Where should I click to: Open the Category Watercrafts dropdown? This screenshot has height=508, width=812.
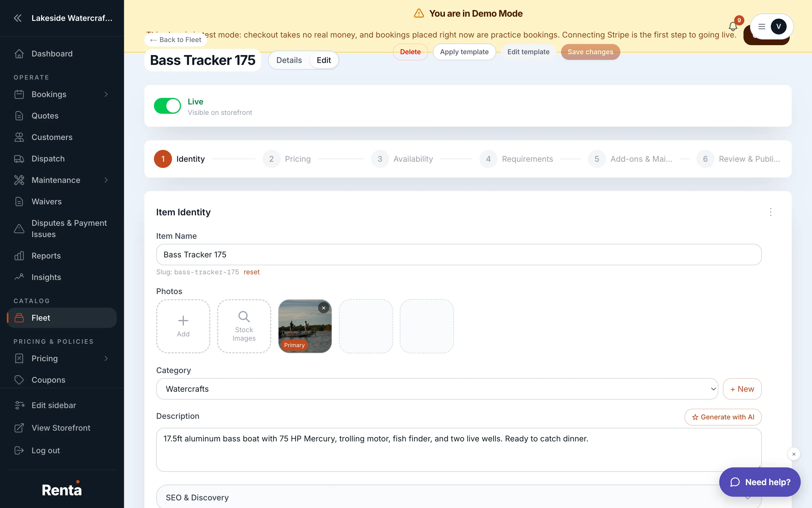click(x=437, y=389)
